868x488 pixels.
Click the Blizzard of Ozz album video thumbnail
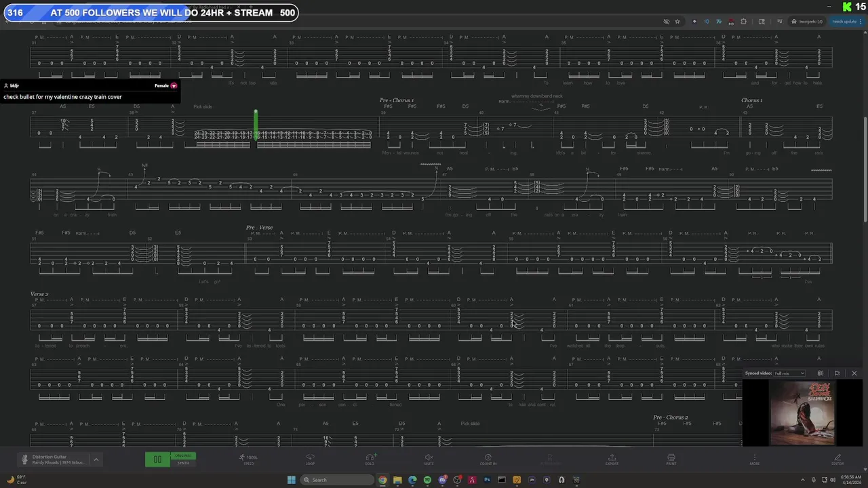click(802, 413)
